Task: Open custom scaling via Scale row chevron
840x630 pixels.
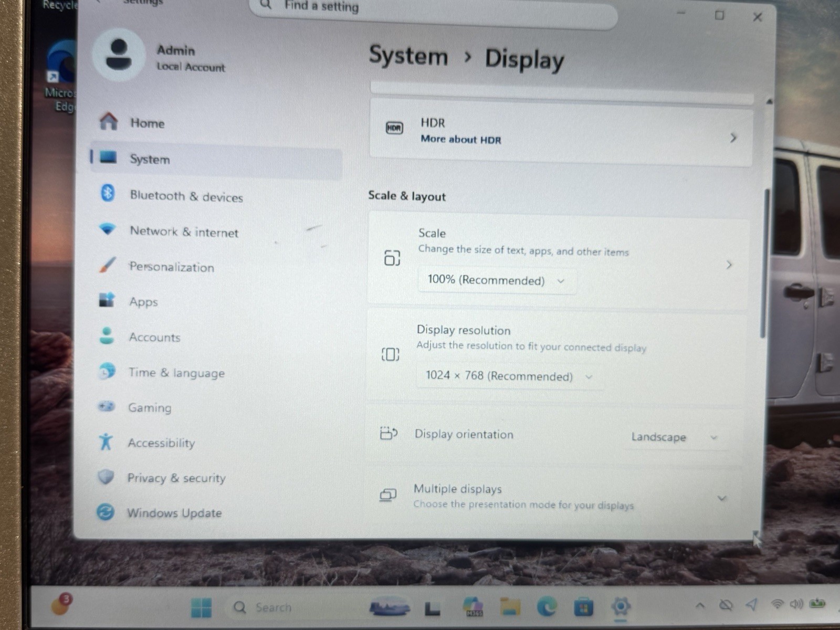Action: tap(729, 265)
